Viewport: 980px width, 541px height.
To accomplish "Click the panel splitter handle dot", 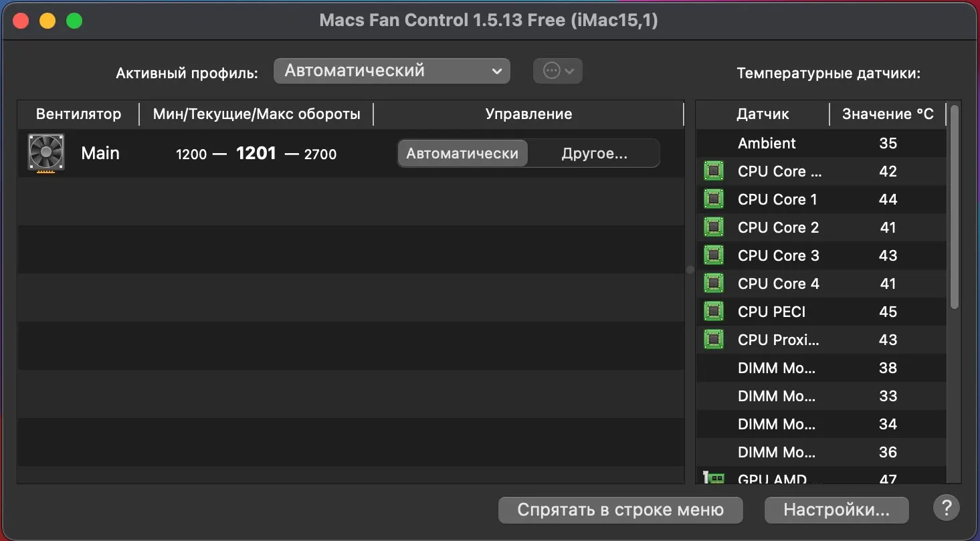I will [x=690, y=269].
